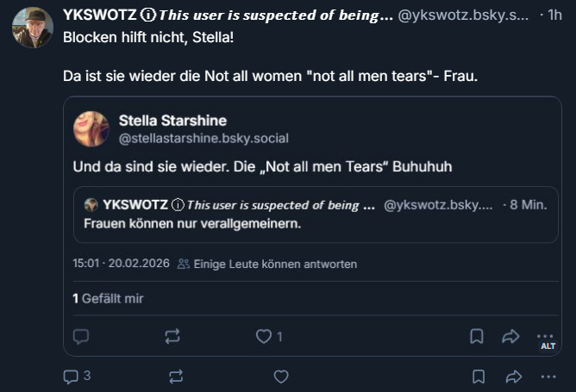576x392 pixels.
Task: Open more options on Stella's post
Action: point(545,334)
